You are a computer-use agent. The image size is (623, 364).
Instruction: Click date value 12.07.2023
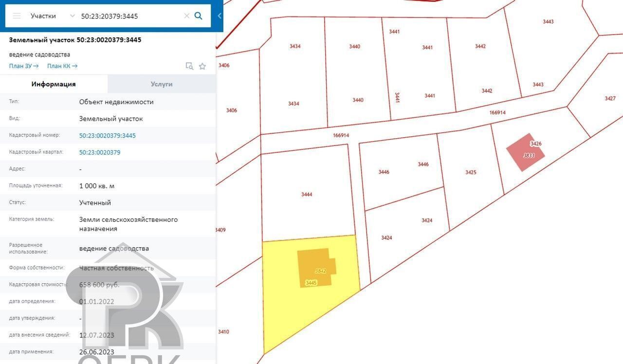pyautogui.click(x=97, y=335)
